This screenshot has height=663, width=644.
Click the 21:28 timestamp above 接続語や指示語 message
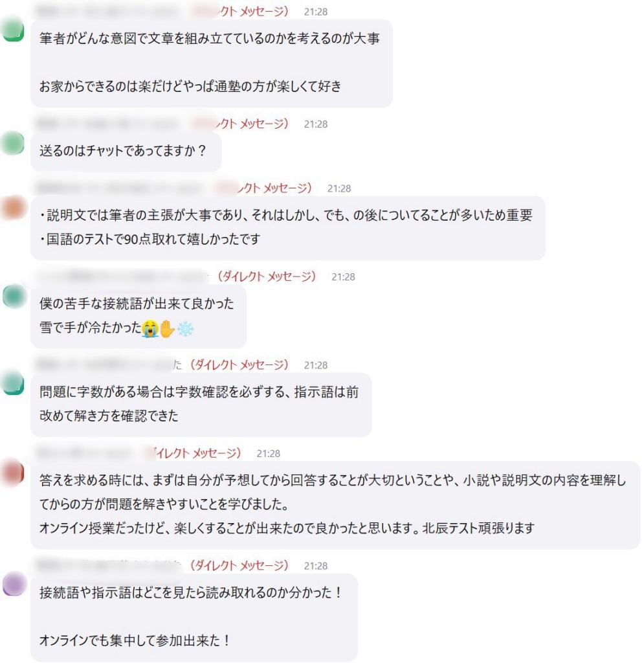pos(316,566)
